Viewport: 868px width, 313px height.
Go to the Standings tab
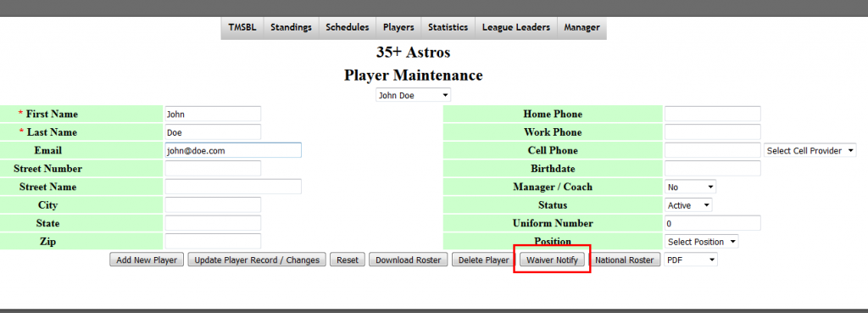click(292, 28)
